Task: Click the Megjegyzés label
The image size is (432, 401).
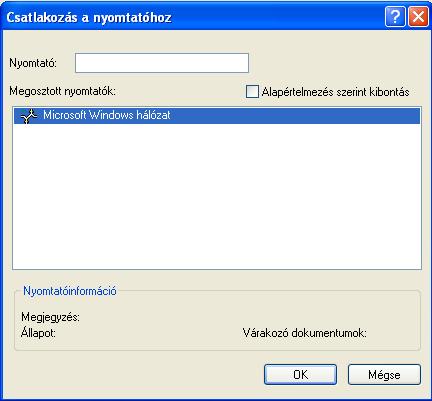Action: [50, 317]
